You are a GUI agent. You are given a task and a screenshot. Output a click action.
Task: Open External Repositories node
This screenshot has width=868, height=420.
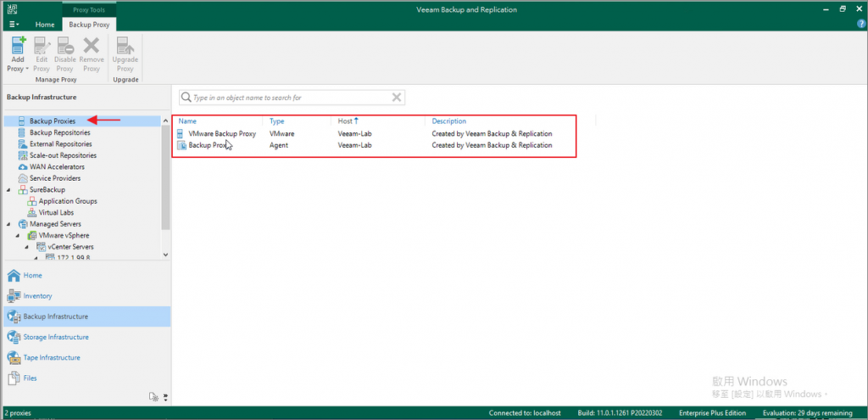[61, 144]
